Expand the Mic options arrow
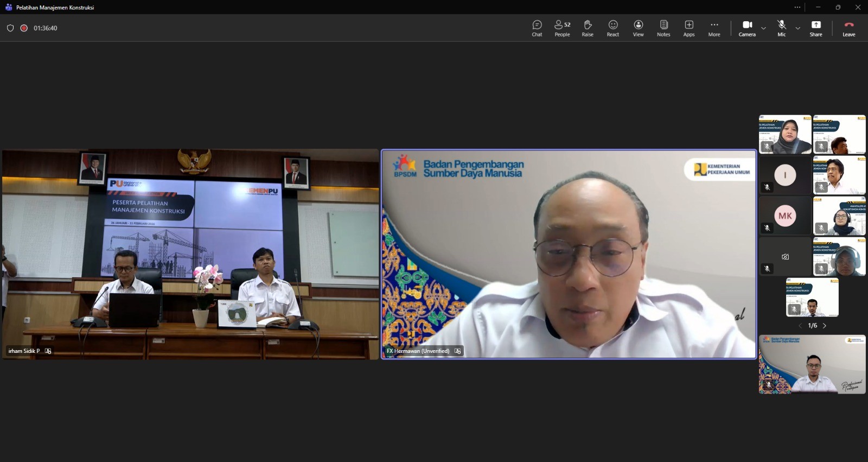This screenshot has width=868, height=462. [797, 28]
